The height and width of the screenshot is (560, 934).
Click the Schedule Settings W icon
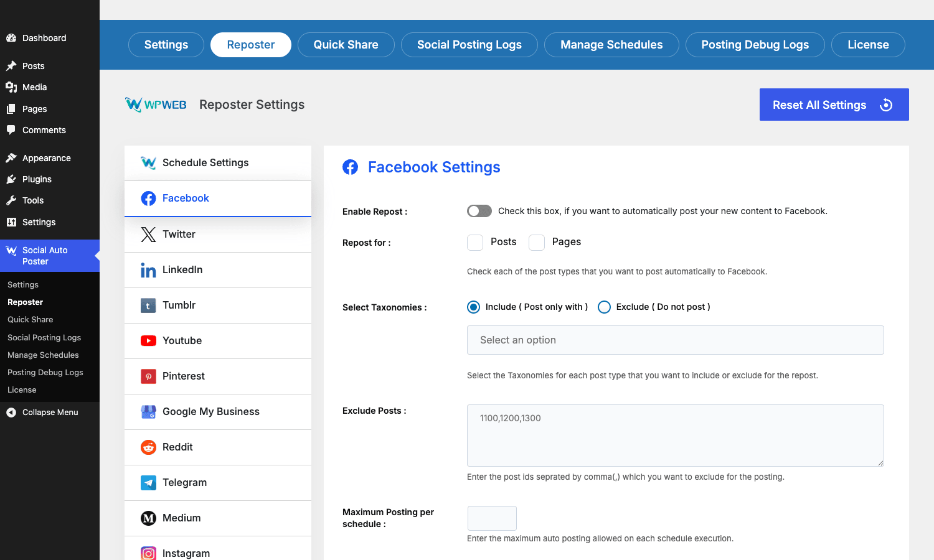click(148, 163)
